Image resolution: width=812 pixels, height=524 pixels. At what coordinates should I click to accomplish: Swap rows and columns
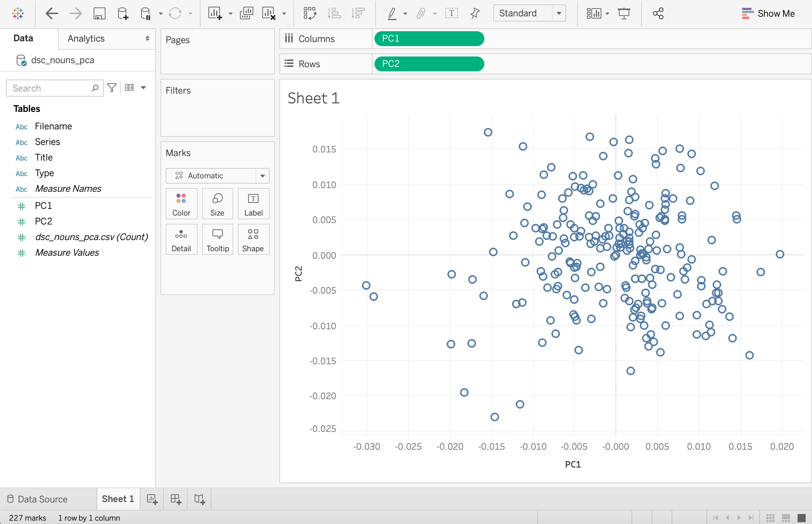tap(310, 13)
